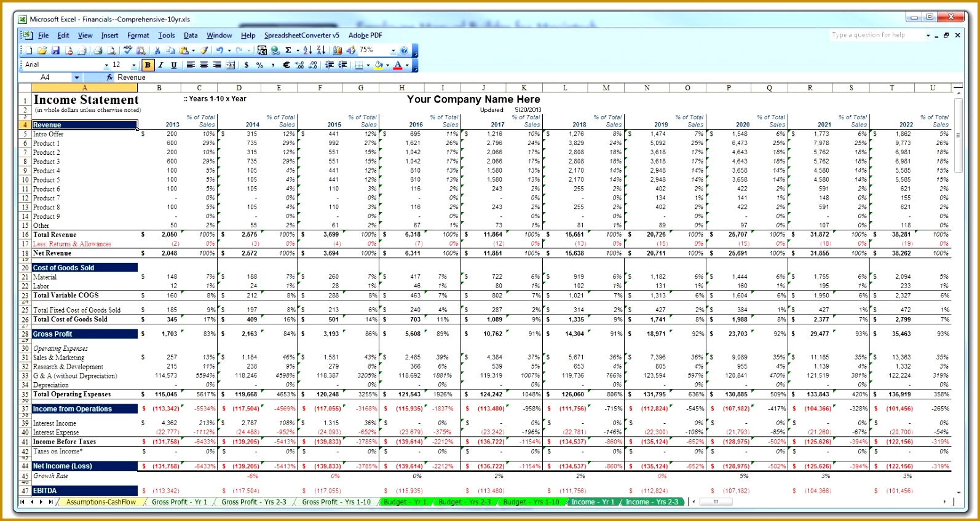Activate the Format Painter brush

(204, 50)
